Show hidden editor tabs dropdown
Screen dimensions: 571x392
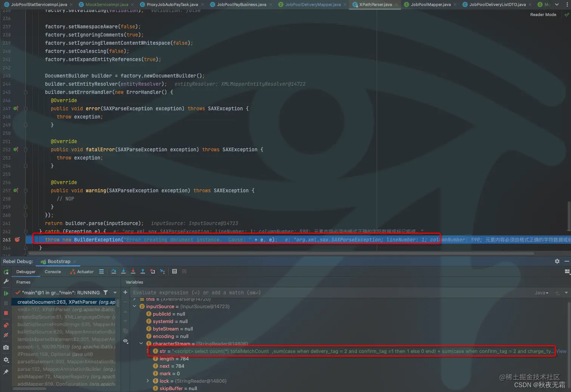[557, 5]
